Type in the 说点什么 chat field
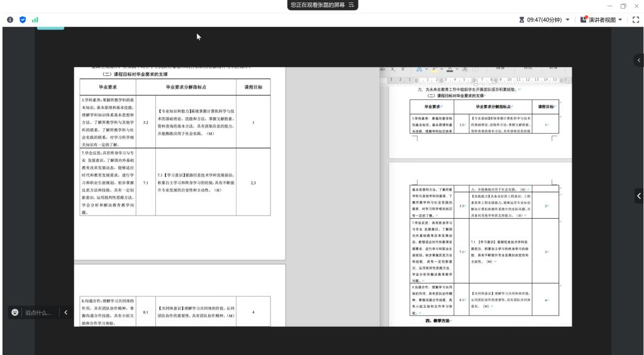Screen dimensions: 644x355 point(38,313)
